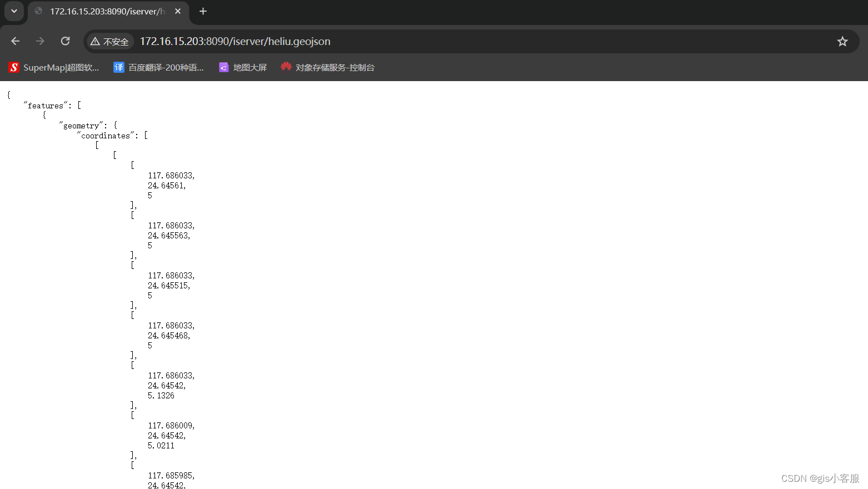Image resolution: width=868 pixels, height=489 pixels.
Task: Open the 对象存储服务-控制台 bookmark
Action: 328,67
